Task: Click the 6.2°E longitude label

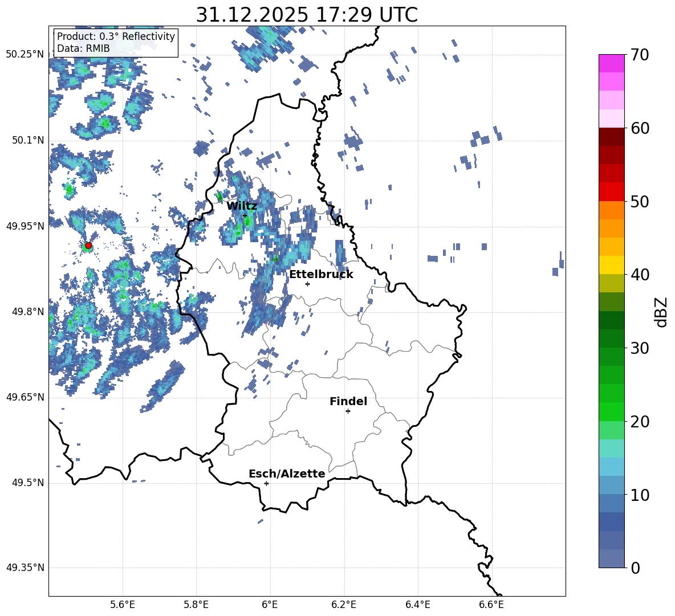Action: 344,605
